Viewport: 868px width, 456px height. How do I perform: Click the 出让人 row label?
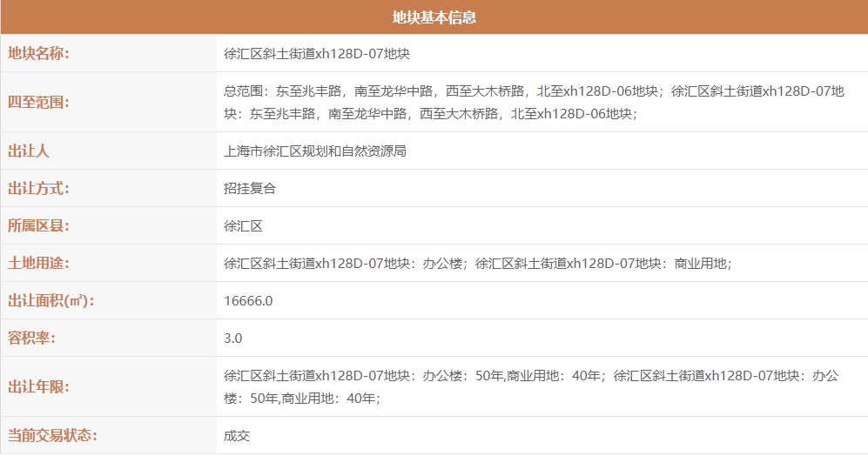30,151
